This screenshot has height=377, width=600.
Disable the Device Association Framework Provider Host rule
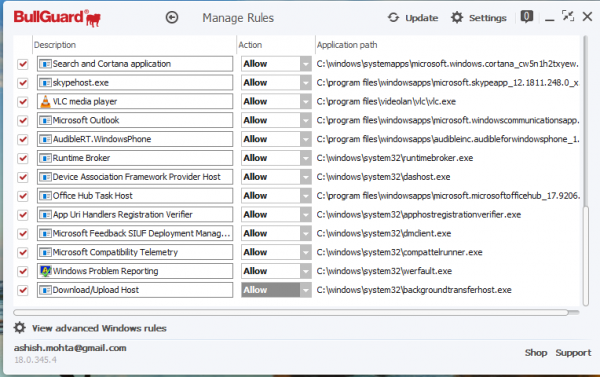[x=23, y=177]
